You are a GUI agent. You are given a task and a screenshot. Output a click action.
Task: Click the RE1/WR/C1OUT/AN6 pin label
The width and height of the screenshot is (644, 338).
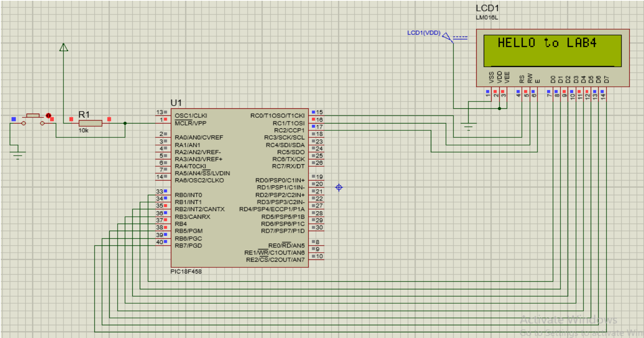274,253
